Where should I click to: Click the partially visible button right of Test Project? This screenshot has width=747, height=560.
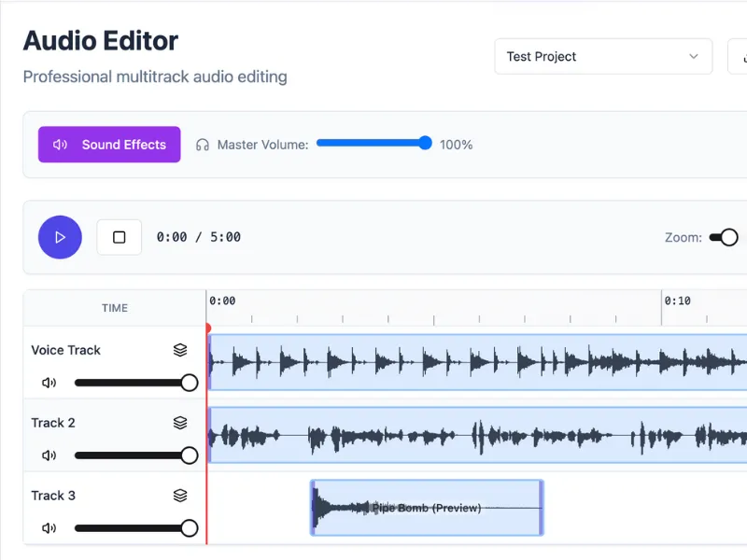738,57
